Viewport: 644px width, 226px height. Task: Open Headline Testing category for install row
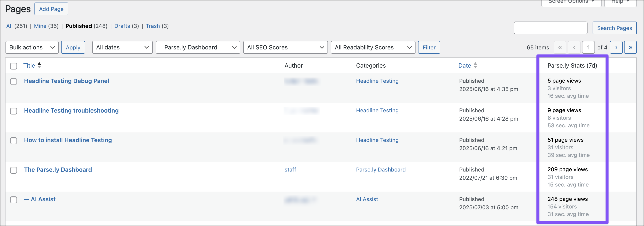tap(377, 140)
